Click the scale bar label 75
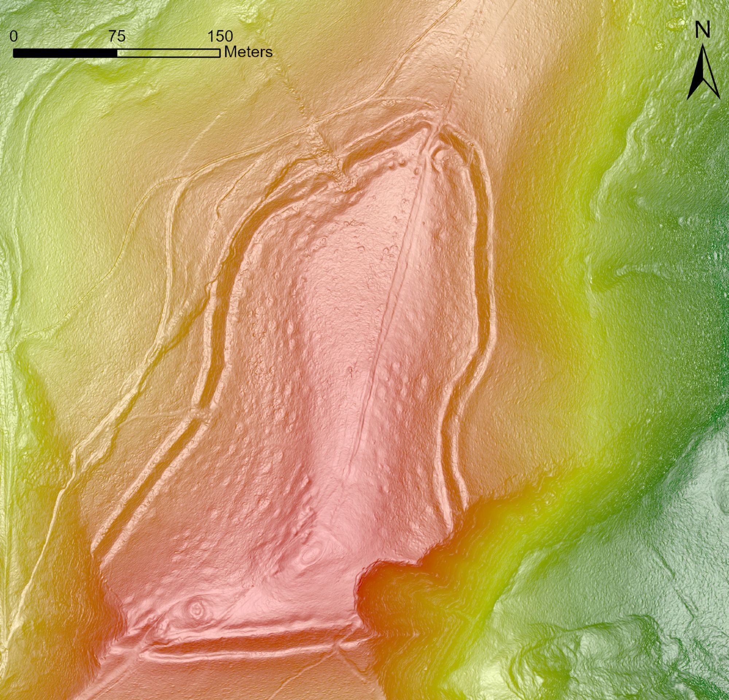The image size is (729, 700). [117, 36]
